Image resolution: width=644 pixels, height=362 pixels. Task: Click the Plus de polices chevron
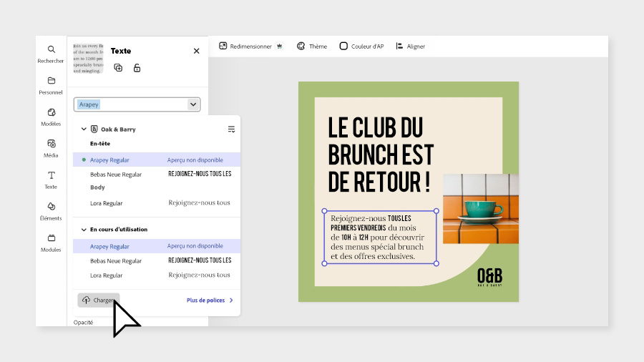231,300
